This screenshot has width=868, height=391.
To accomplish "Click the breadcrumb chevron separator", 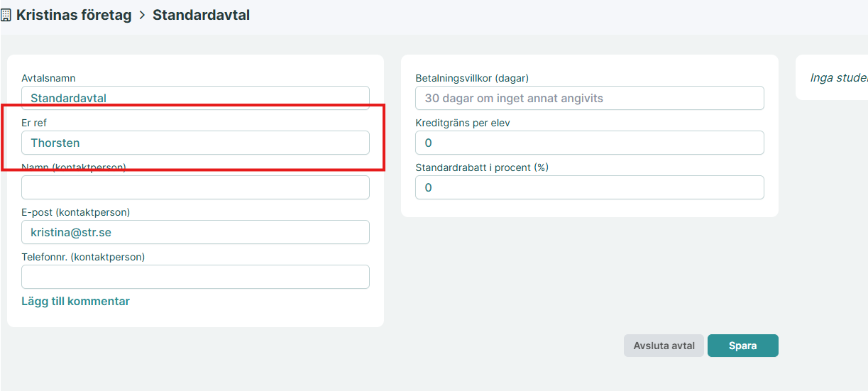I will 142,15.
